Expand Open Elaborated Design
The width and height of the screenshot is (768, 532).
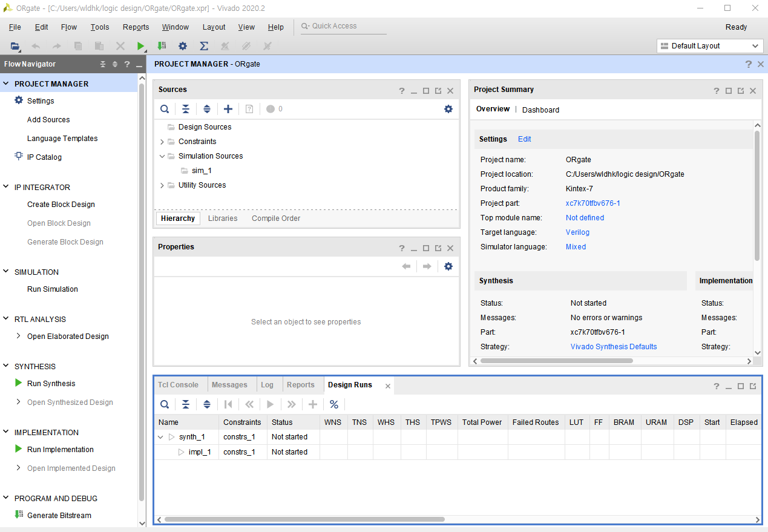click(x=19, y=337)
